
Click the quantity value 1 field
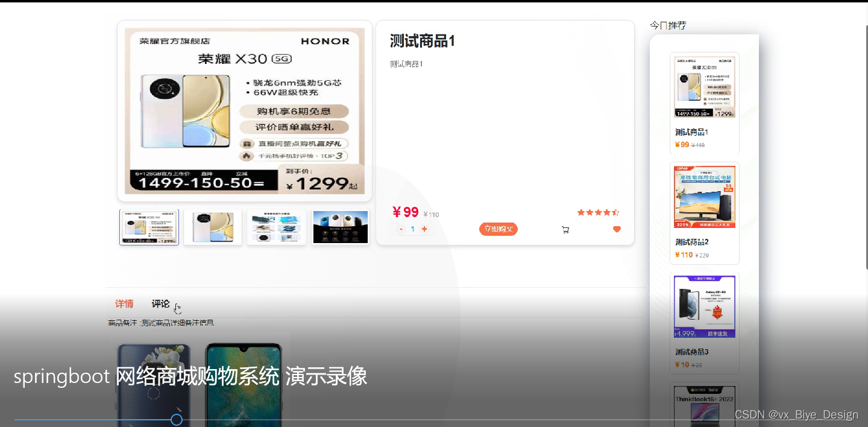pos(413,229)
